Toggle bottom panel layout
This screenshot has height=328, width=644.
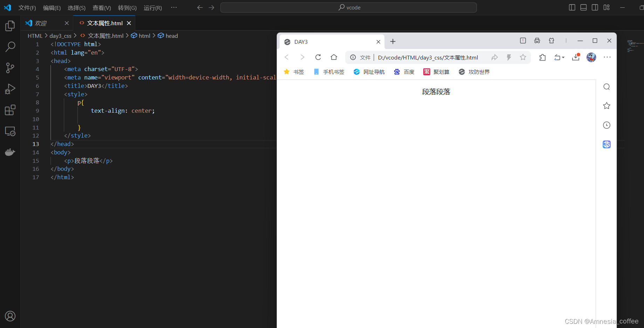[x=583, y=7]
